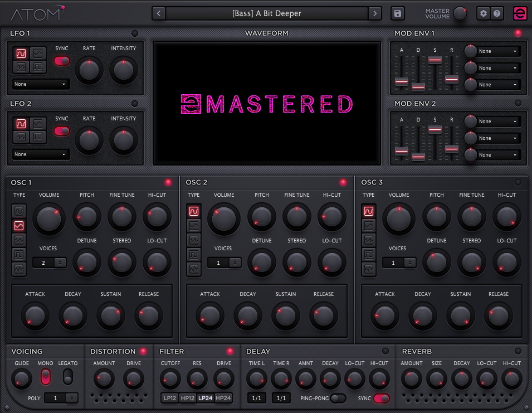Select the HP24 filter mode
Image resolution: width=532 pixels, height=413 pixels.
tap(223, 398)
